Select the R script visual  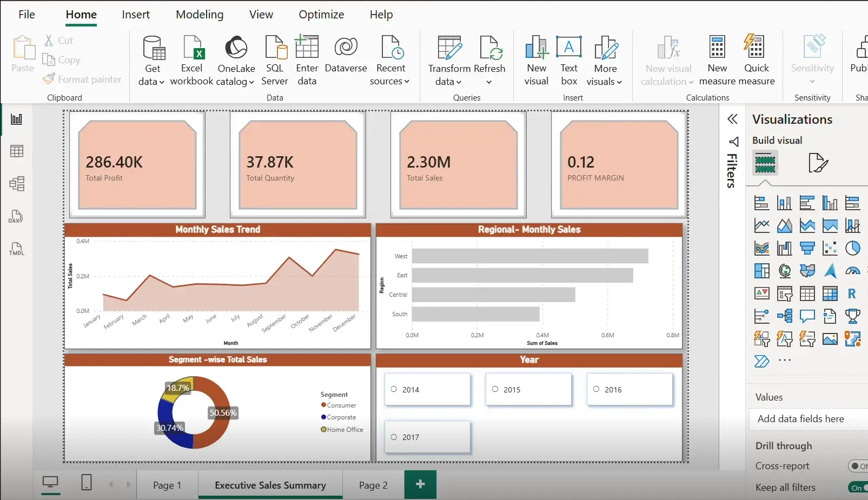(851, 294)
